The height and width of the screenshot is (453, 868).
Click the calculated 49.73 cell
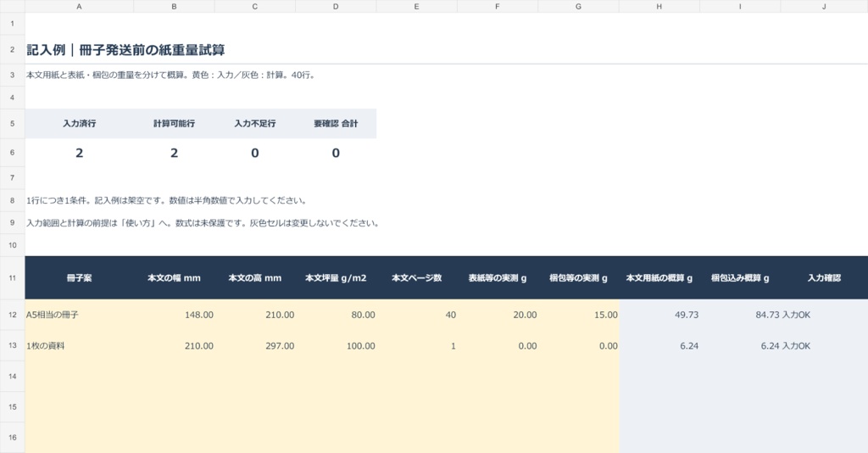click(x=659, y=315)
